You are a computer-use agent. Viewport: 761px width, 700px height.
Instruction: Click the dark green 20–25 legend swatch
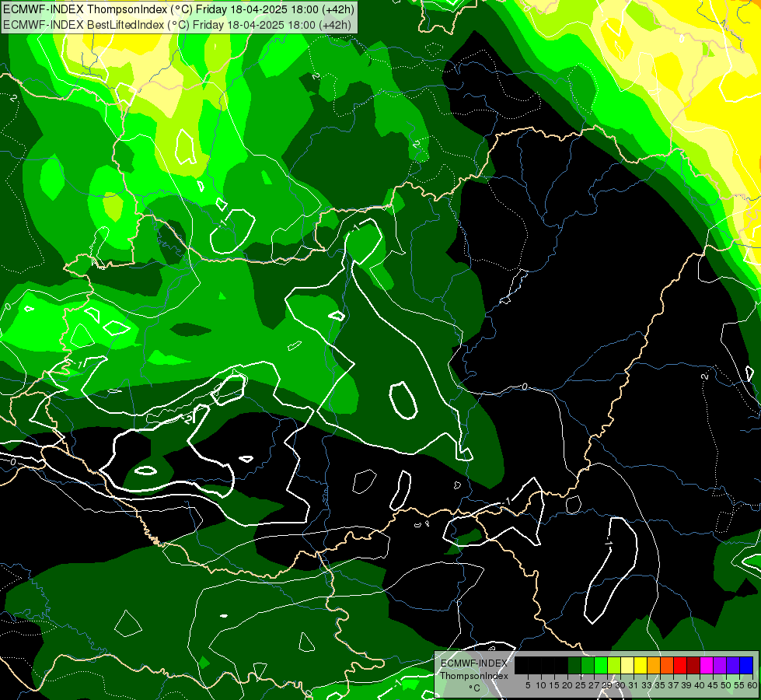pos(574,666)
